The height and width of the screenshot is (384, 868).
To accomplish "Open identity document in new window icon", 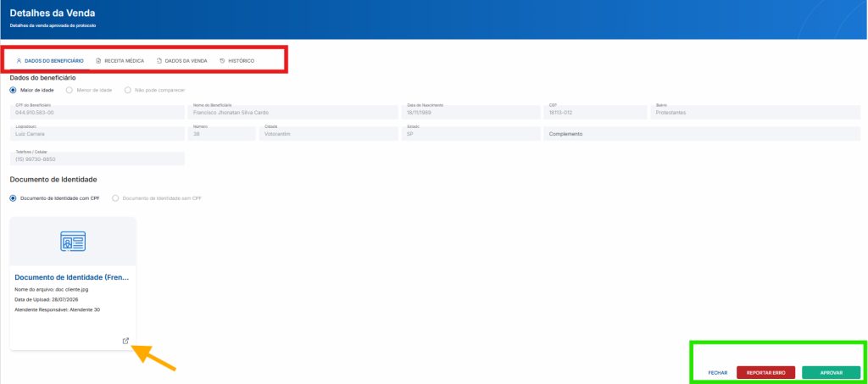I will (x=125, y=341).
